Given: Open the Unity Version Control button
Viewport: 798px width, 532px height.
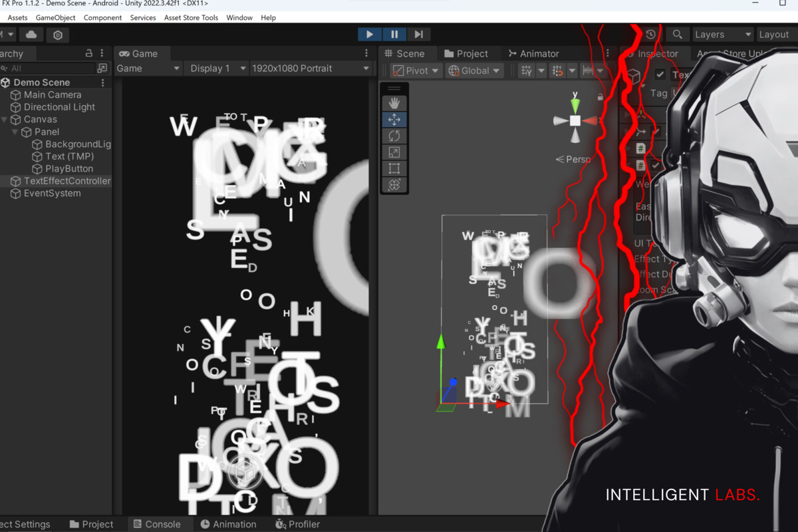Looking at the screenshot, I should click(x=58, y=35).
